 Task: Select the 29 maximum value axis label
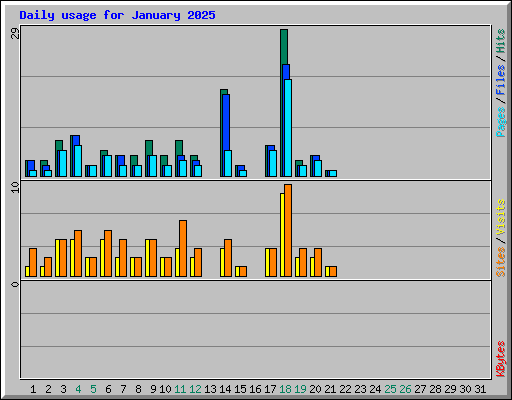coord(15,33)
